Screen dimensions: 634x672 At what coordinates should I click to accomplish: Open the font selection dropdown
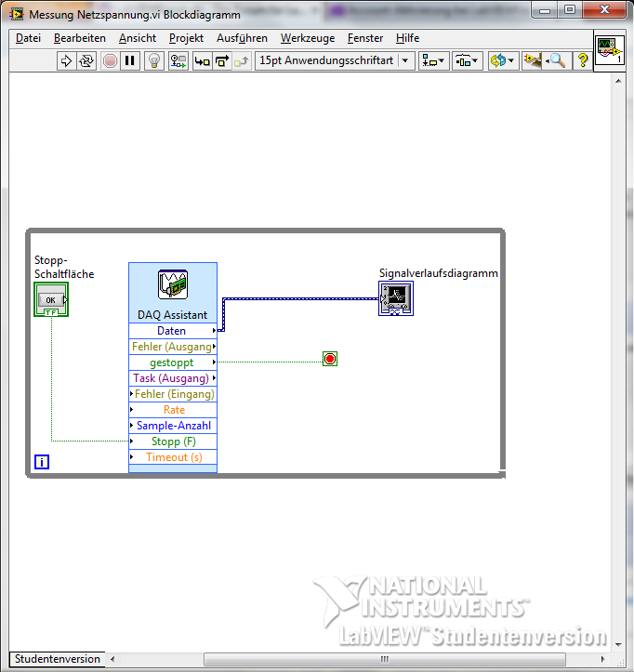click(335, 60)
